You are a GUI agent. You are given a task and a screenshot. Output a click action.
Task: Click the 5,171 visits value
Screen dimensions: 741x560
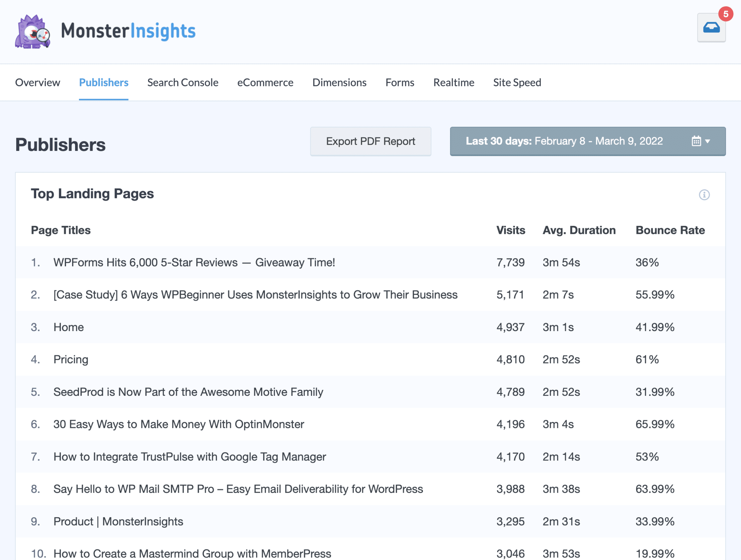pos(510,295)
